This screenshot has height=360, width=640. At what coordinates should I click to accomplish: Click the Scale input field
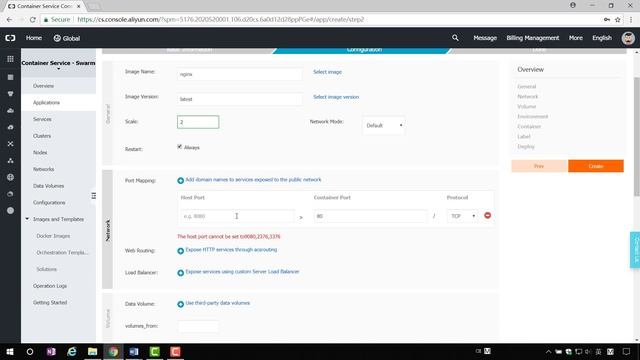198,122
